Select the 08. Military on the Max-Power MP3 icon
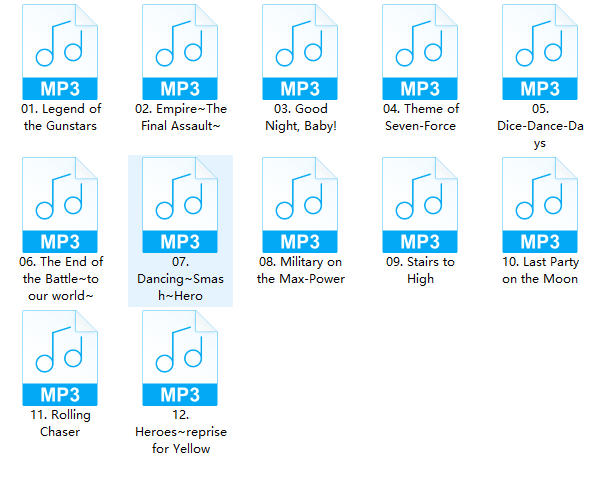 click(x=300, y=205)
